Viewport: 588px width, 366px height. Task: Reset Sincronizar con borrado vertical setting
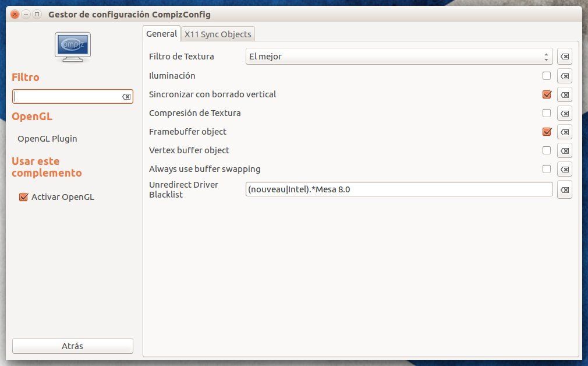point(564,94)
